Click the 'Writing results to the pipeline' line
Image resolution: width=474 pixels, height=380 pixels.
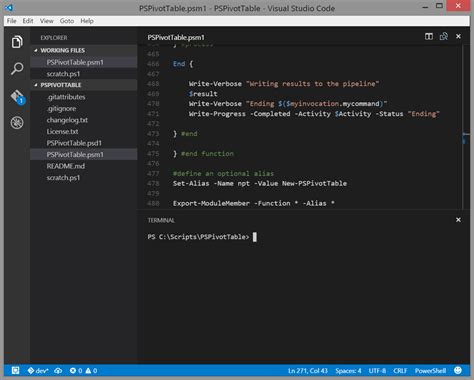(284, 84)
